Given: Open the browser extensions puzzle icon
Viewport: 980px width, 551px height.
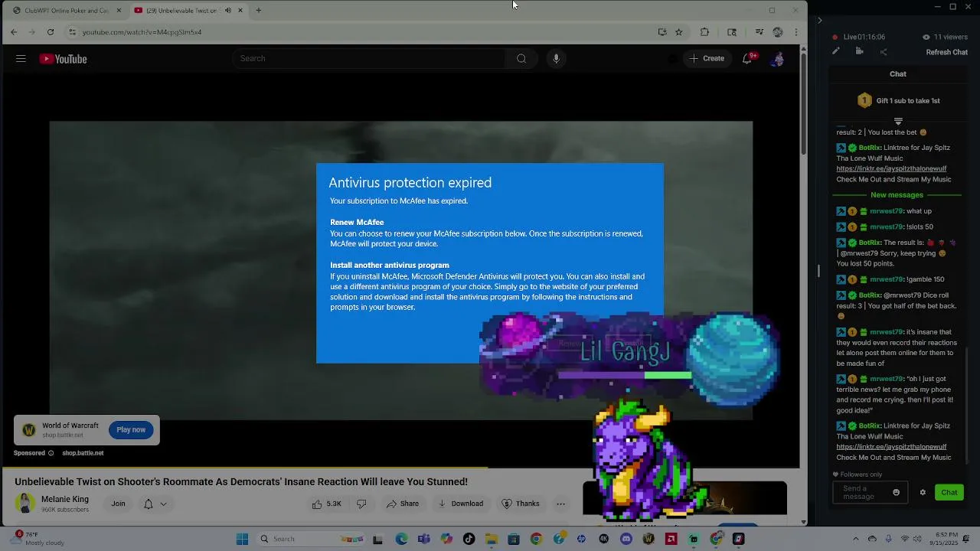Looking at the screenshot, I should 704,32.
